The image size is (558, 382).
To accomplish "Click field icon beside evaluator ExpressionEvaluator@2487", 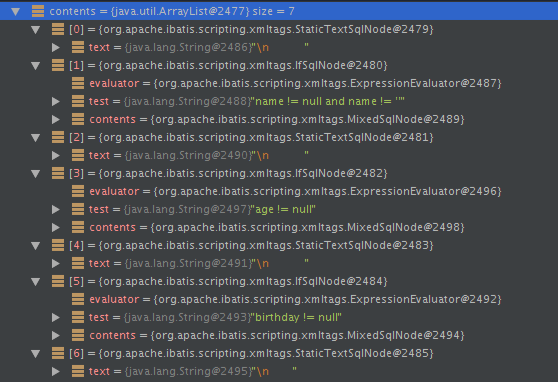I will (x=78, y=83).
